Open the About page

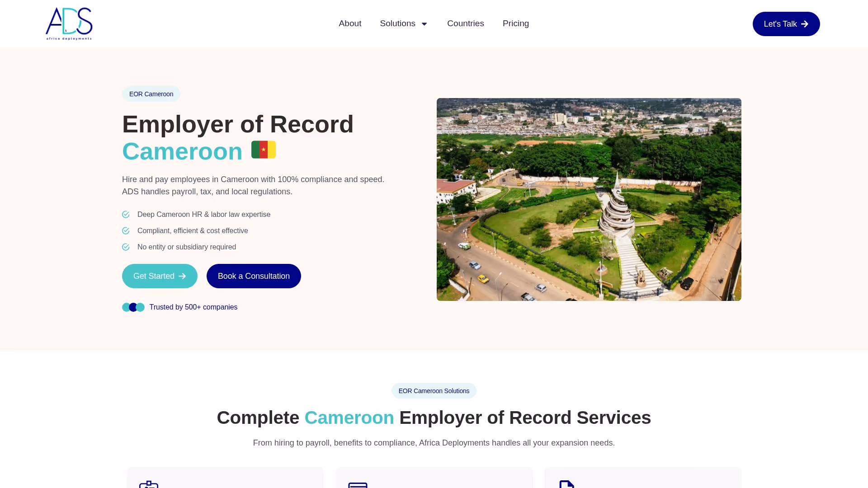click(x=350, y=23)
